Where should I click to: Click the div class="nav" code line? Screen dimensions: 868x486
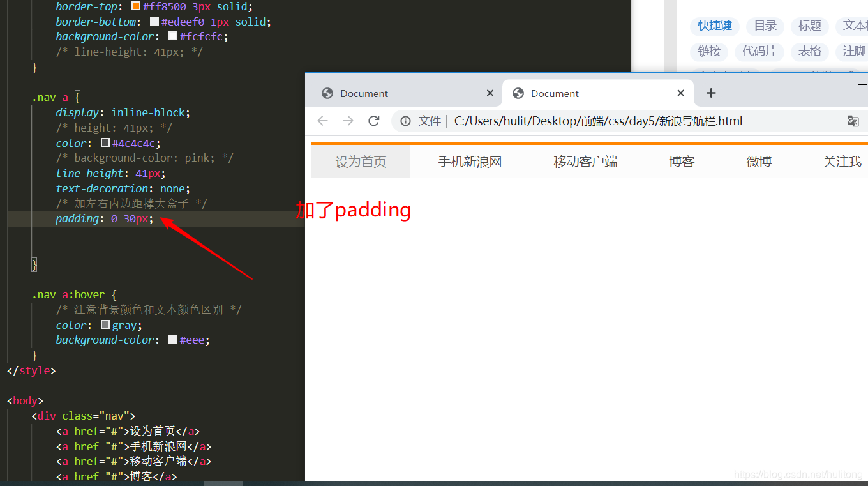84,416
